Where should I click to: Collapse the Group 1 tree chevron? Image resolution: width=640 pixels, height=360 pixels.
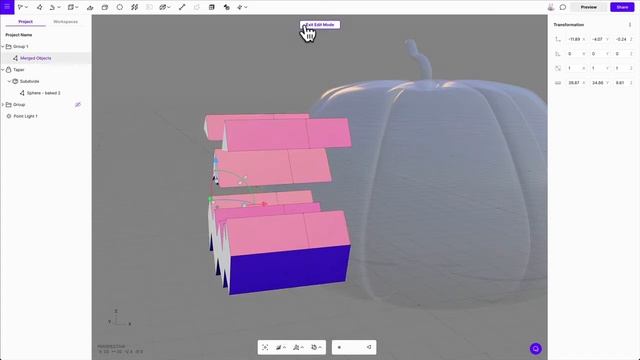click(x=3, y=47)
